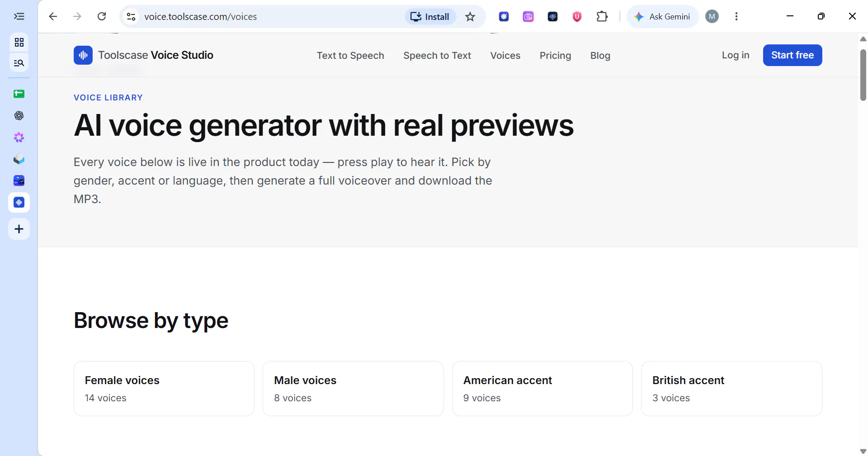Click the Start free button
The width and height of the screenshot is (868, 456).
[793, 55]
